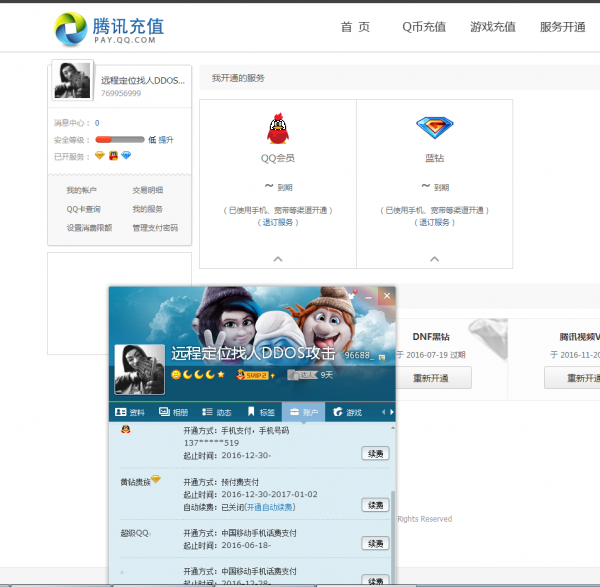The width and height of the screenshot is (600, 587).
Task: Open the 首页 home menu
Action: 355,27
